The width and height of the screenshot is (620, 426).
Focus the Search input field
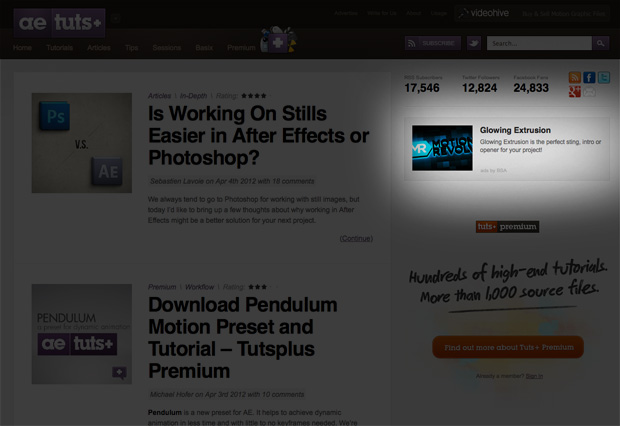click(x=539, y=43)
